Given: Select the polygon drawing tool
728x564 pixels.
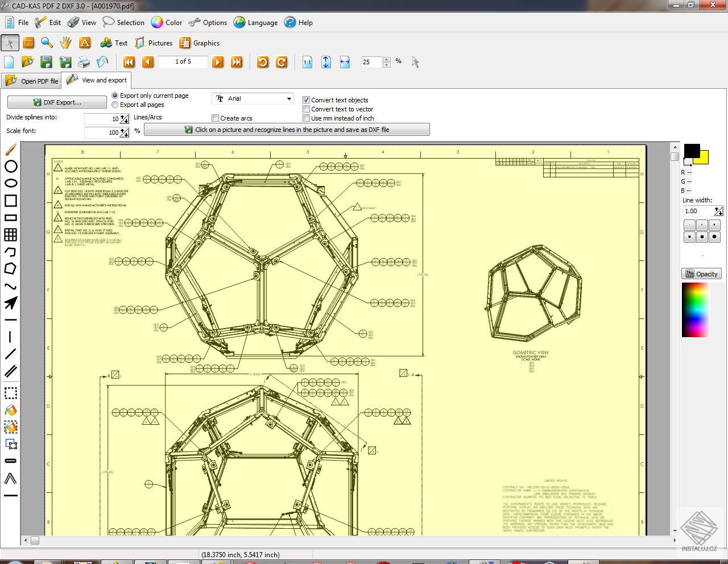Looking at the screenshot, I should click(10, 268).
